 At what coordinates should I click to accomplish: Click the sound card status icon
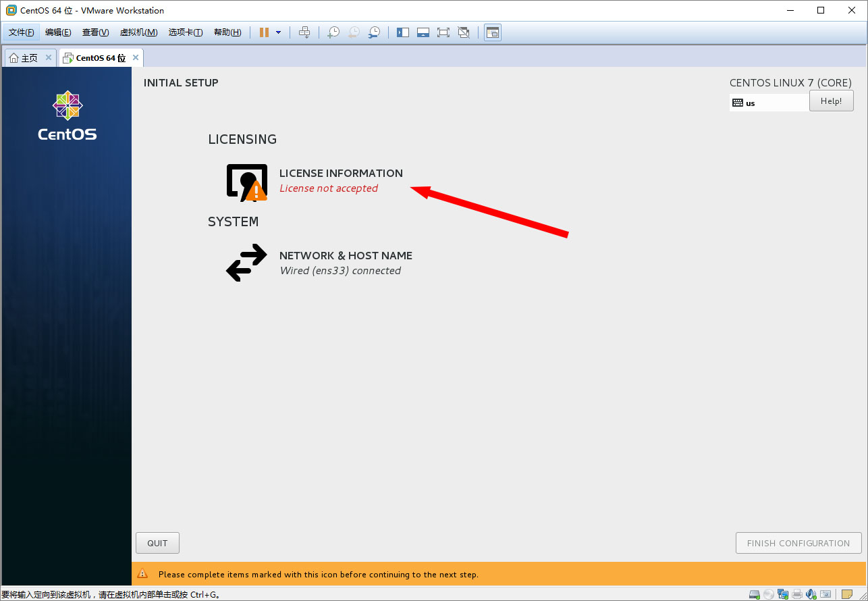811,594
